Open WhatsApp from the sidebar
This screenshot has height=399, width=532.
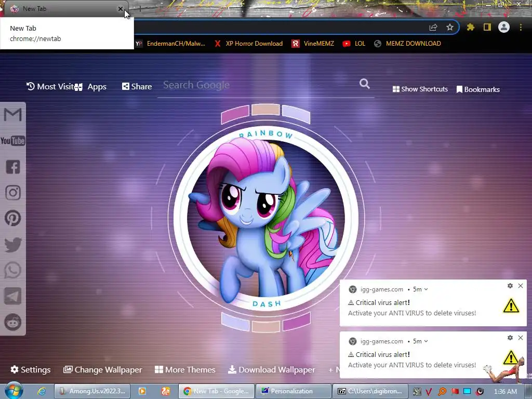(13, 270)
